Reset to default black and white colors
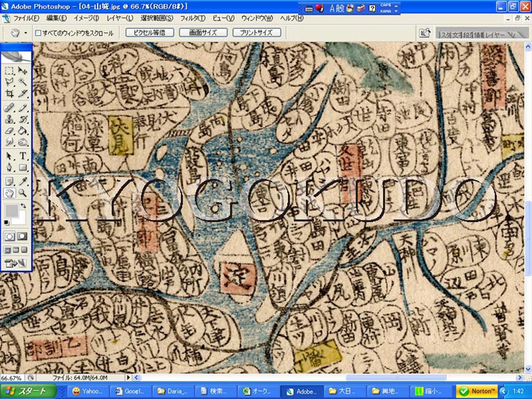532x399 pixels. [7, 222]
